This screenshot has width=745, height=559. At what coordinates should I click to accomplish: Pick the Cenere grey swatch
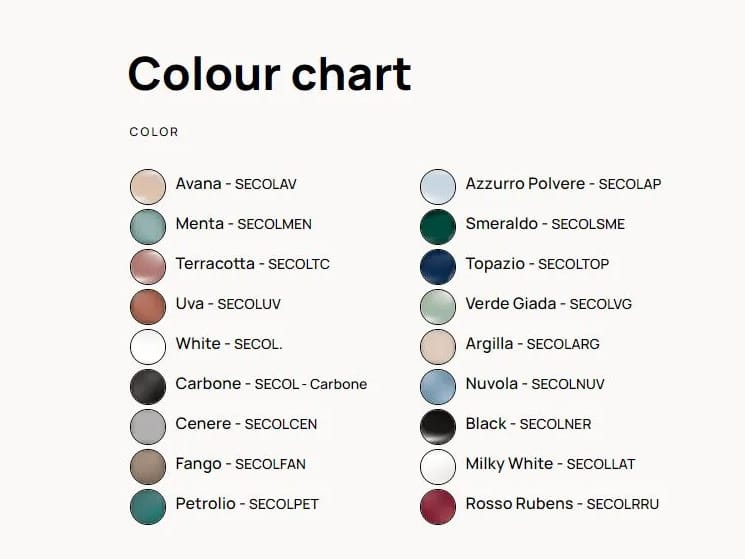point(147,427)
